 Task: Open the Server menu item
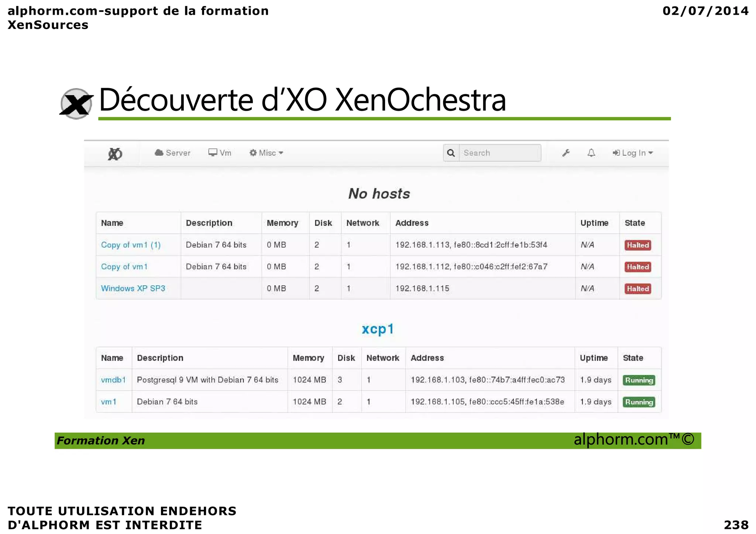coord(172,153)
